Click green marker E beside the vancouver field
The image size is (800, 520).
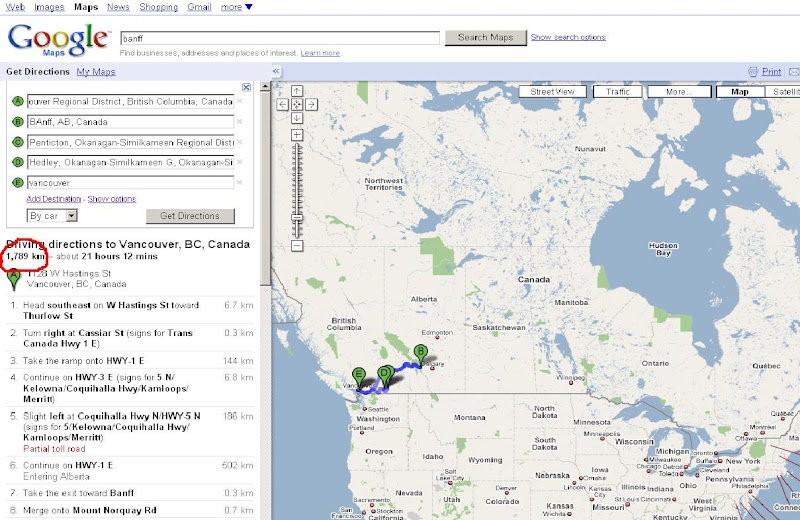click(18, 182)
